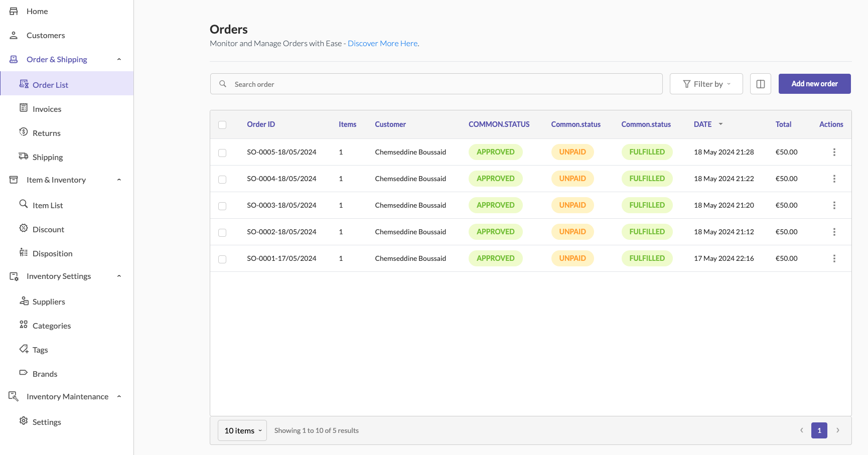Click the Disposition icon
Image resolution: width=868 pixels, height=455 pixels.
click(x=24, y=252)
